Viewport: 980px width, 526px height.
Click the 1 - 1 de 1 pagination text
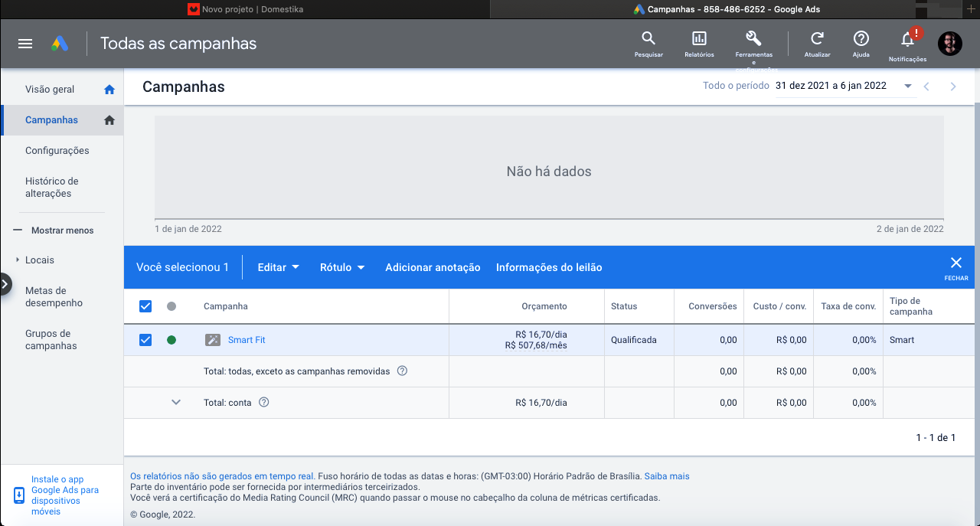point(936,438)
